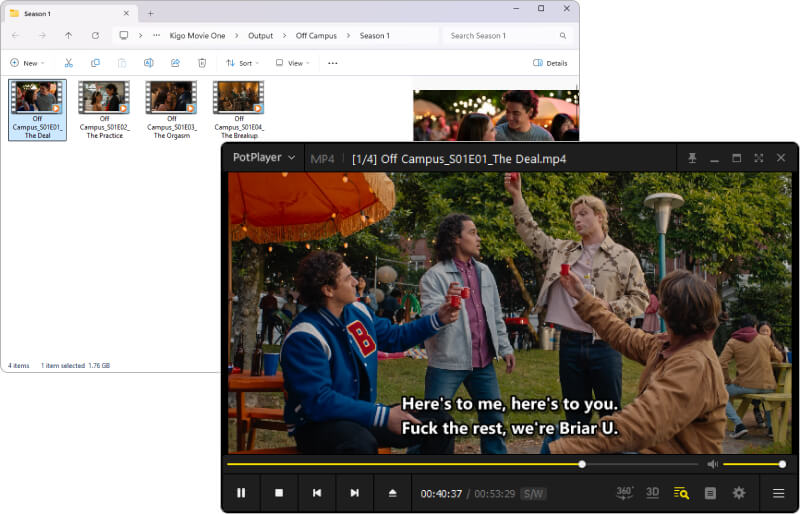Viewport: 800px width, 514px height.
Task: Click the elapsed time 00:40:37
Action: click(x=441, y=494)
